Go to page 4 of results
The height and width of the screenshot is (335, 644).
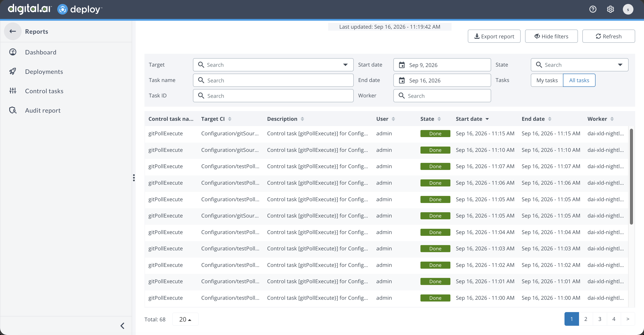pyautogui.click(x=614, y=319)
